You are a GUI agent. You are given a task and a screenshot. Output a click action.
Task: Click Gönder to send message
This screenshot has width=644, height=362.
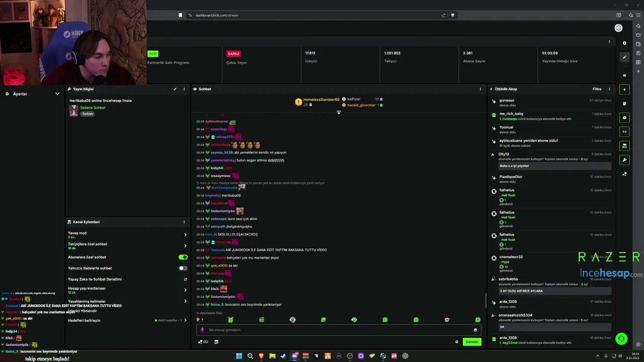472,342
